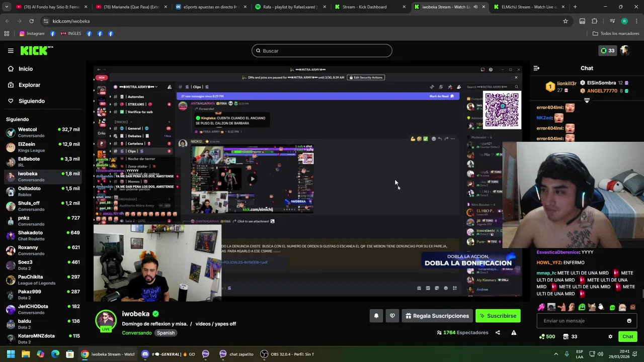Viewport: 644px width, 362px height.
Task: Open Explorar in sidebar
Action: coord(24,85)
